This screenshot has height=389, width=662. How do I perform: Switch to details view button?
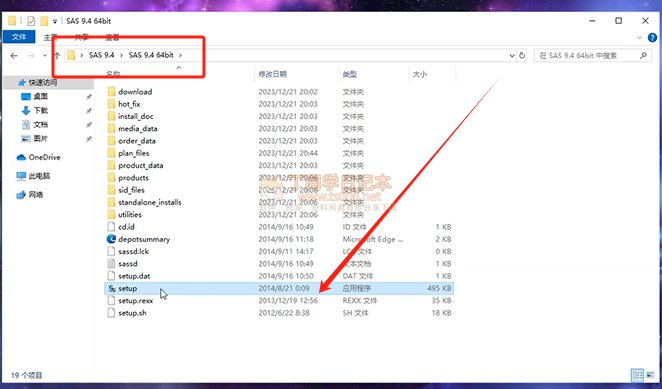(637, 375)
